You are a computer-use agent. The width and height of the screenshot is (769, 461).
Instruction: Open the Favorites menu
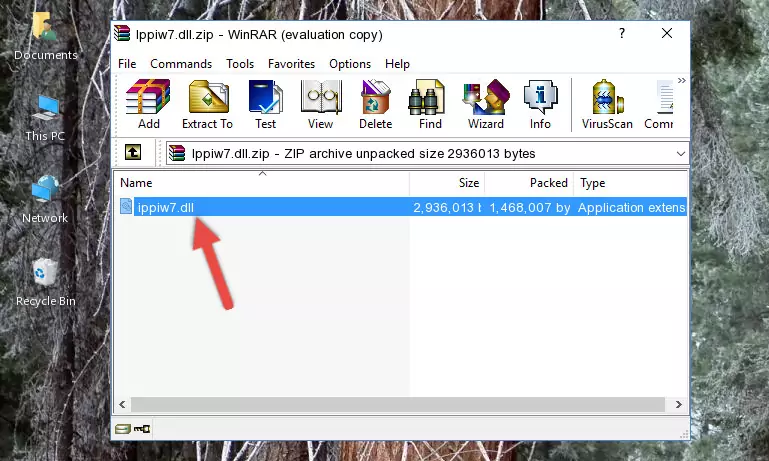point(291,64)
